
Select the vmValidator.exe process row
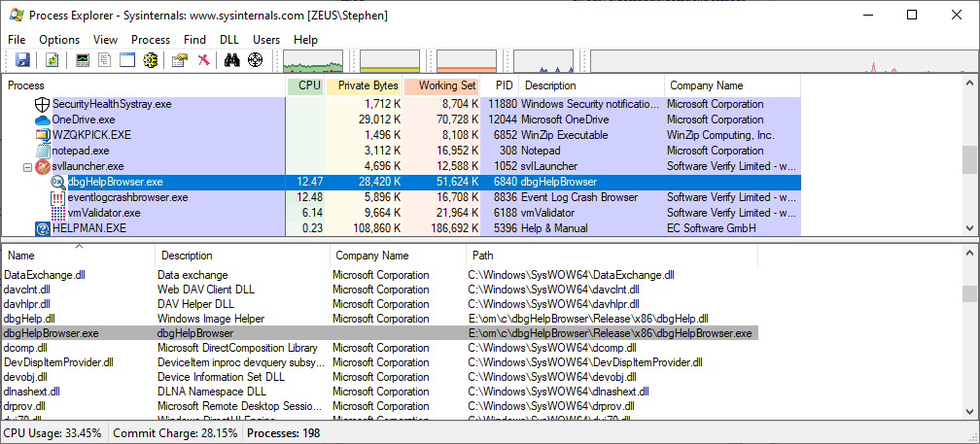(402, 213)
